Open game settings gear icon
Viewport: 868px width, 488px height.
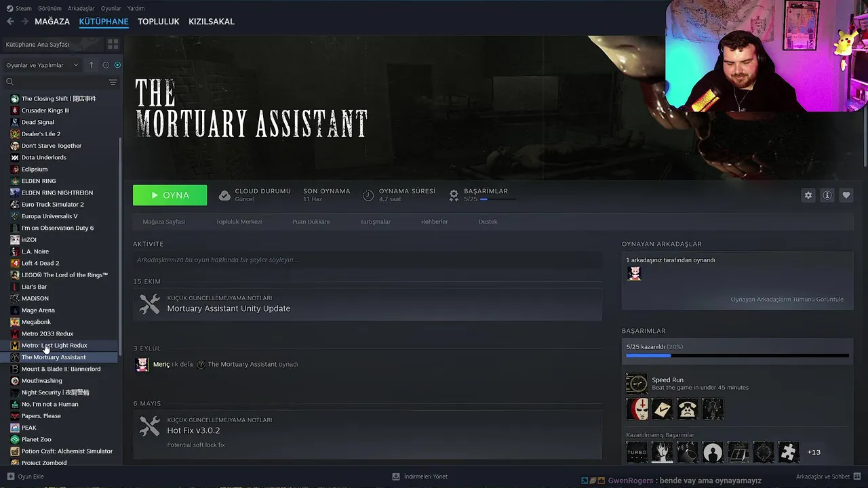pyautogui.click(x=808, y=195)
